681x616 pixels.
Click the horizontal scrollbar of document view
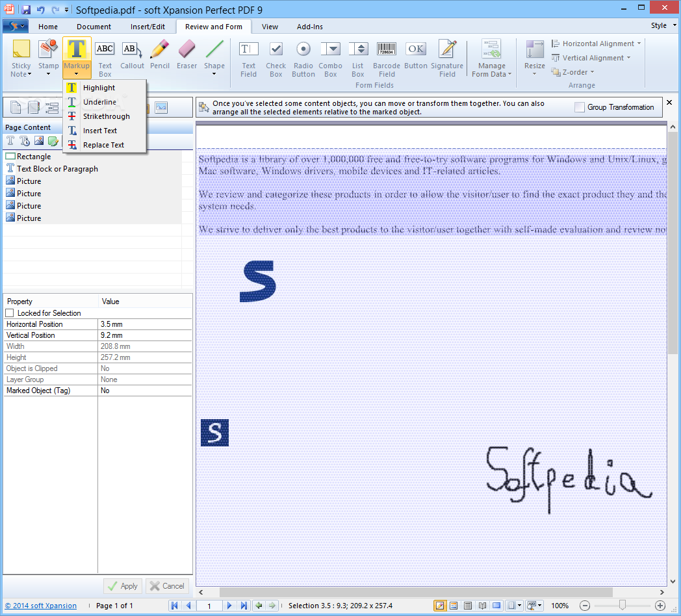pos(416,592)
